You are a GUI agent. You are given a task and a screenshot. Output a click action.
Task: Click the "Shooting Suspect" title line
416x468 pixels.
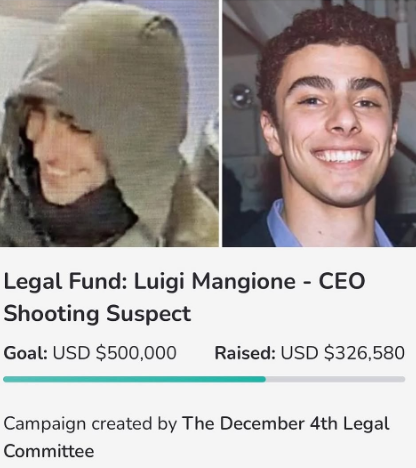(x=97, y=313)
